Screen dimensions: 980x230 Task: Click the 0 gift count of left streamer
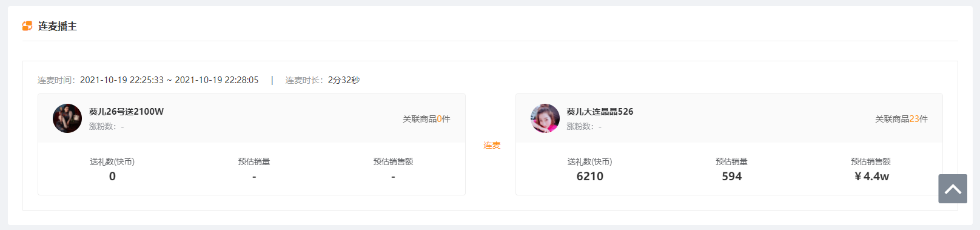pos(112,177)
